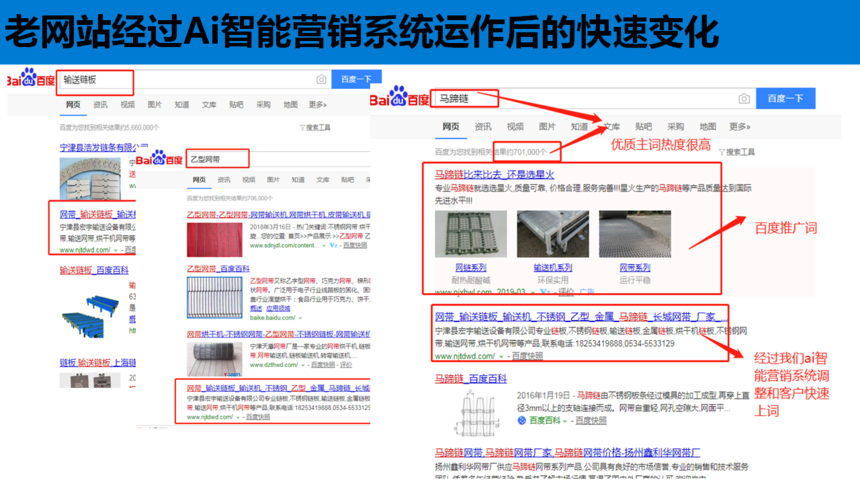Click 马蹄链 百度百科 diagram thumbnail

[x=478, y=414]
